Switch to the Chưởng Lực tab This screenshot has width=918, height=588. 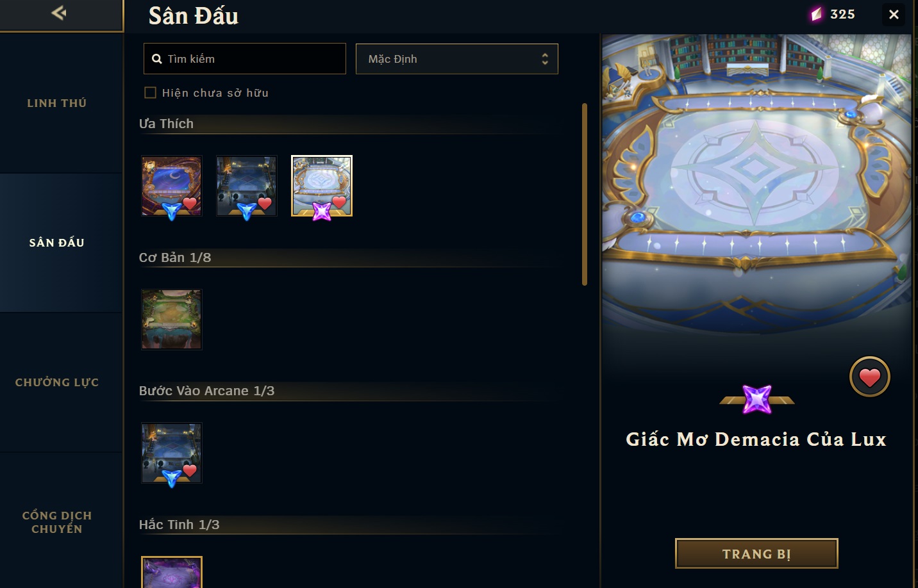coord(57,382)
